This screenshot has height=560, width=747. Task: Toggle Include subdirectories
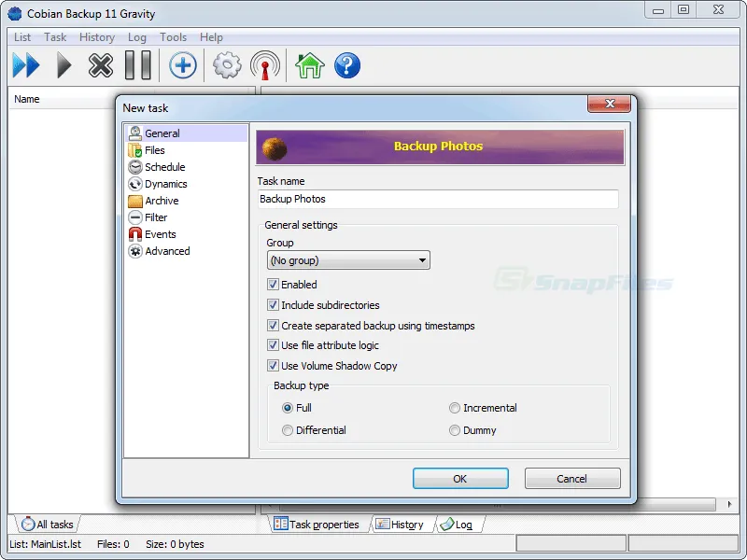click(273, 305)
